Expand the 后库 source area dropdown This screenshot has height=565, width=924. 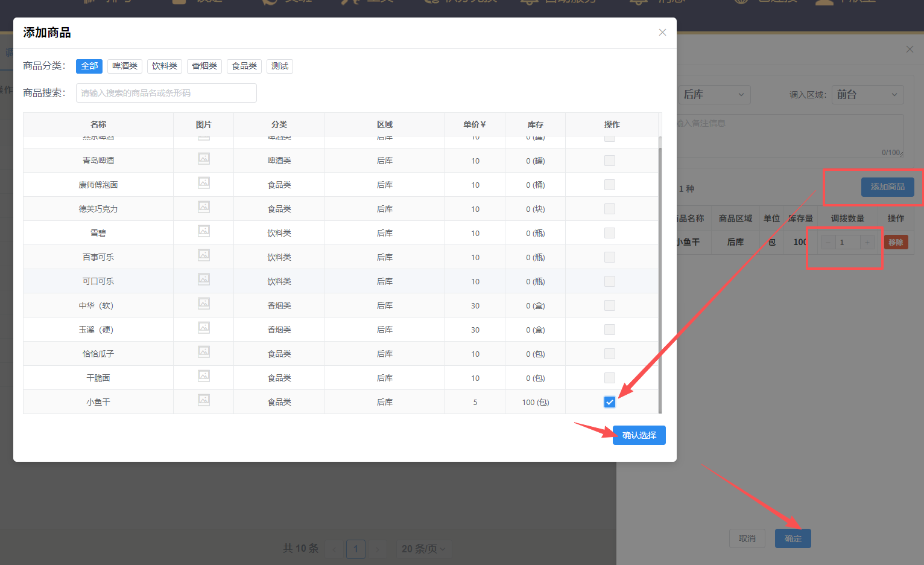pos(714,95)
